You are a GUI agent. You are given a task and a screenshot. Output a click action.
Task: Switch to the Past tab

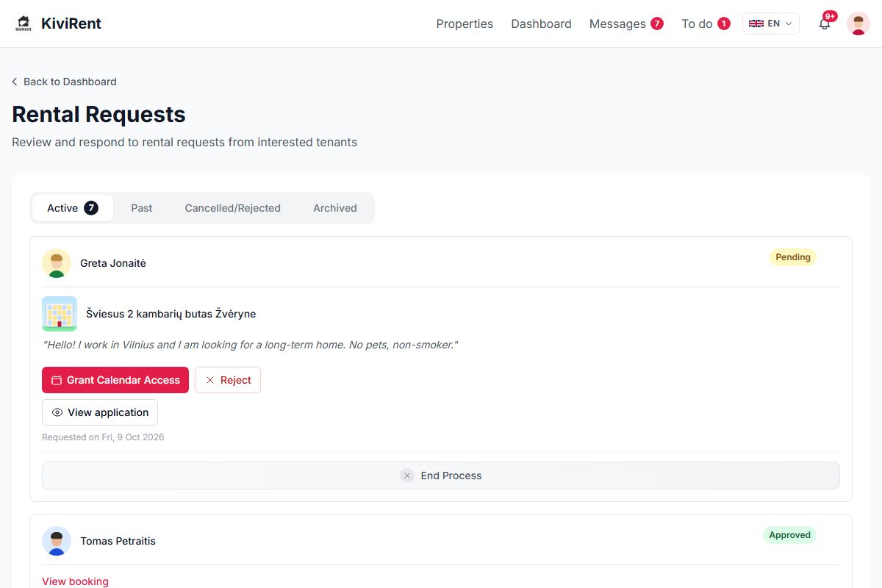[142, 208]
